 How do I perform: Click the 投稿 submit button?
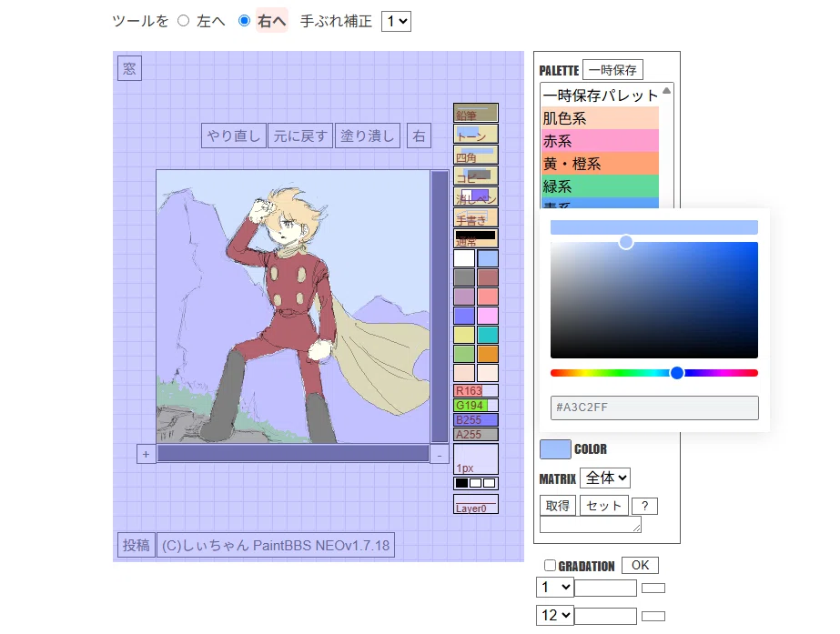point(137,545)
